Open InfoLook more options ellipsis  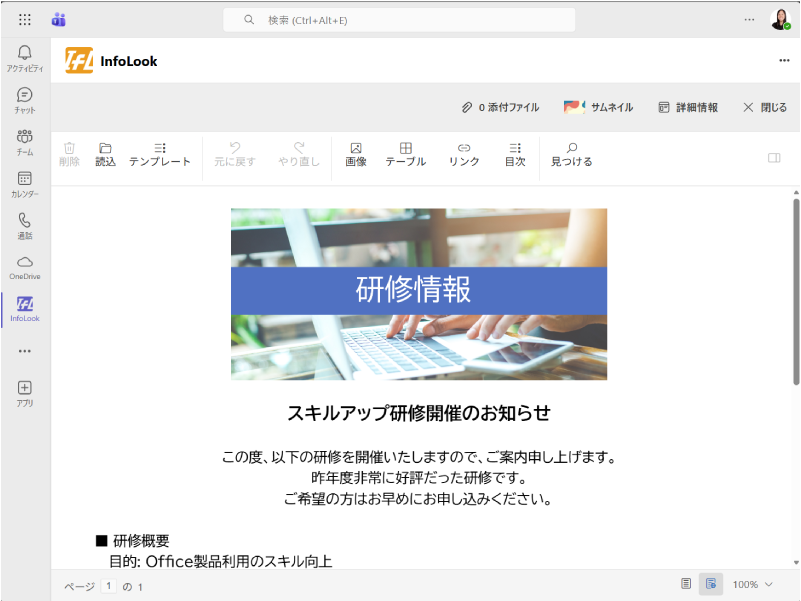(x=784, y=61)
